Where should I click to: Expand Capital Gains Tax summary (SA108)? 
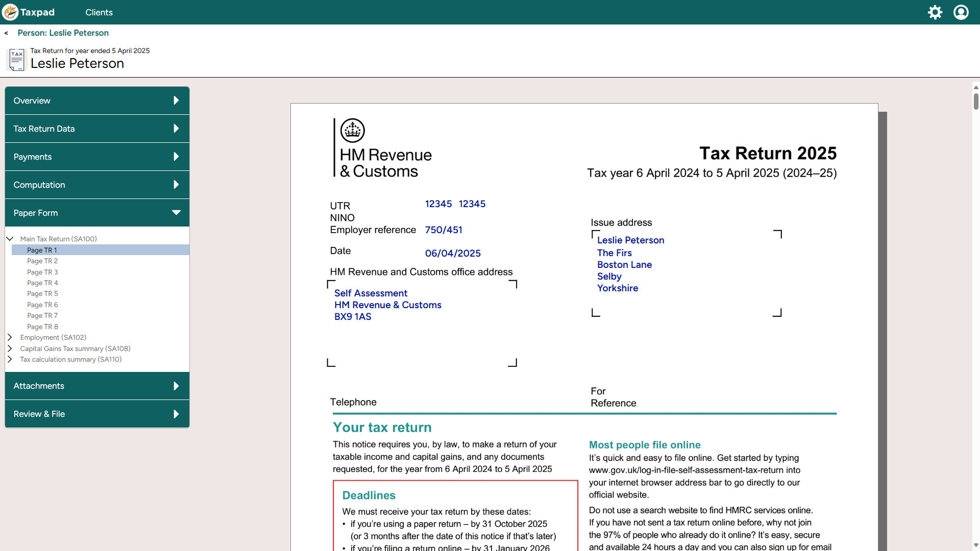pos(10,348)
